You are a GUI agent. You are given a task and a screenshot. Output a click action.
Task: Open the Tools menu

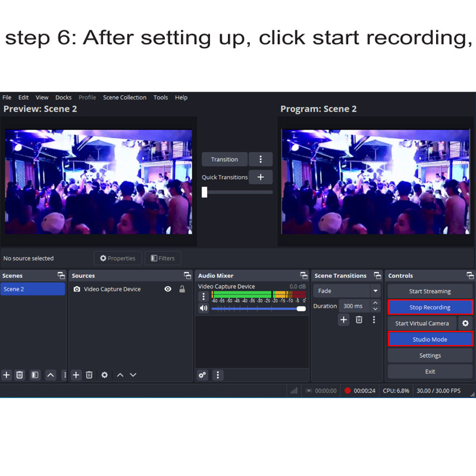pyautogui.click(x=161, y=98)
